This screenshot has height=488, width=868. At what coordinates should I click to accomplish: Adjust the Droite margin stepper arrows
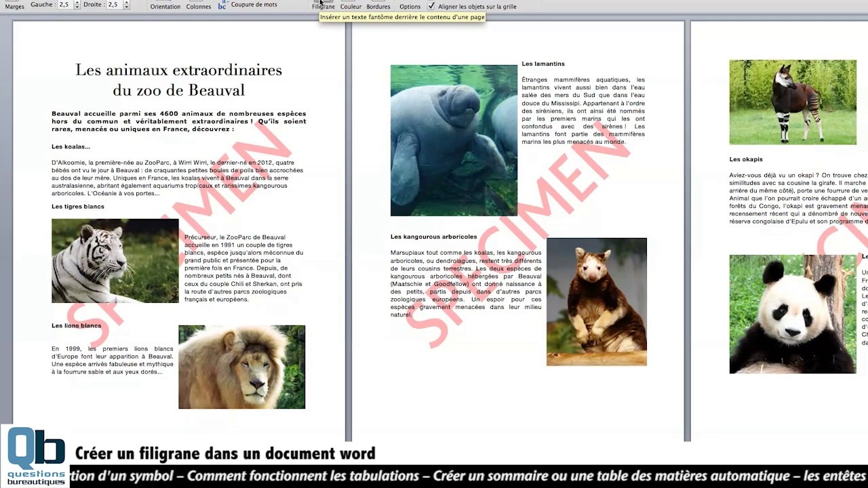[x=126, y=5]
